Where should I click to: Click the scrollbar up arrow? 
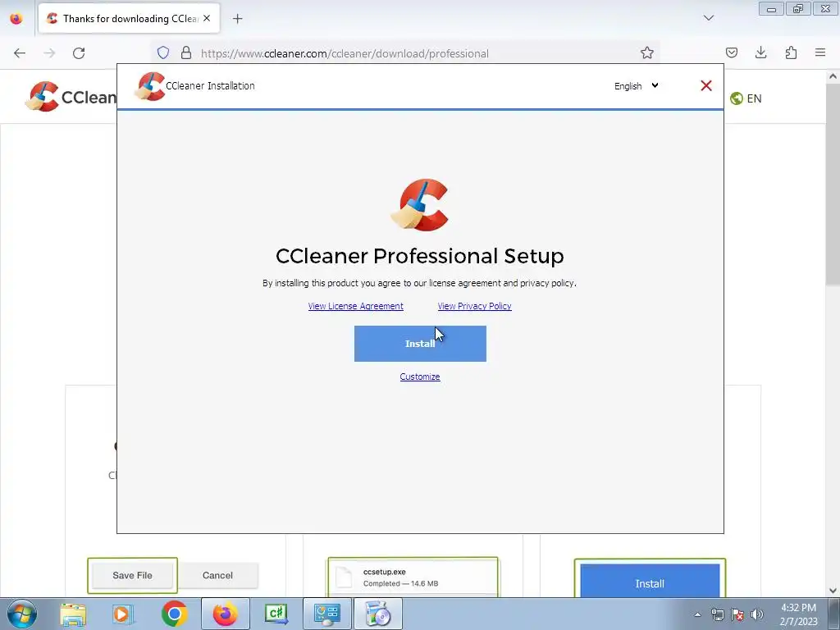(x=833, y=76)
